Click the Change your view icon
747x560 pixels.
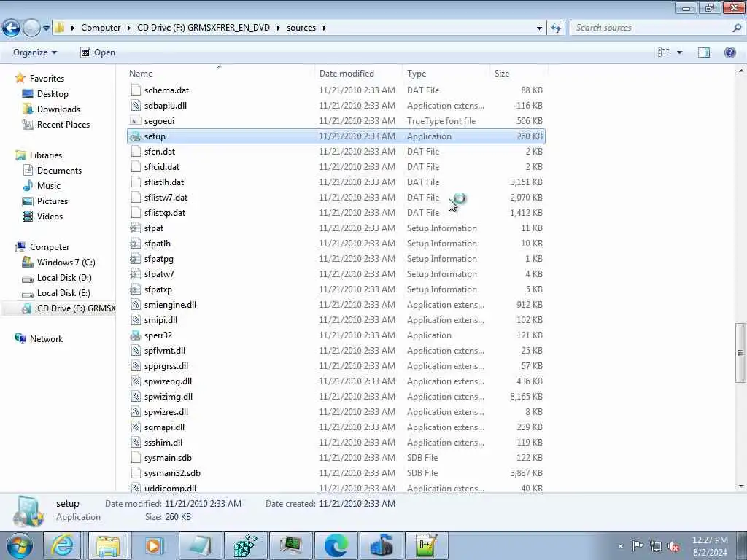click(664, 52)
